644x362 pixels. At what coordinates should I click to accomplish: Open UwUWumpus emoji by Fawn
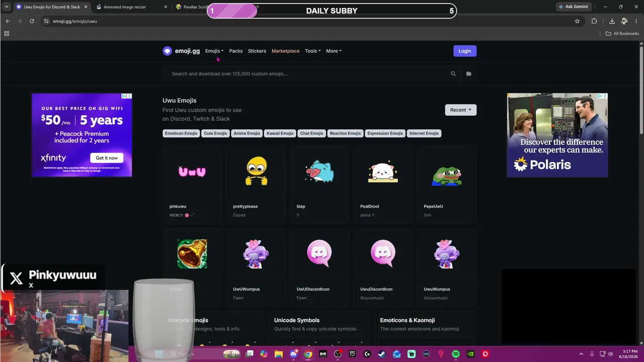point(256,266)
